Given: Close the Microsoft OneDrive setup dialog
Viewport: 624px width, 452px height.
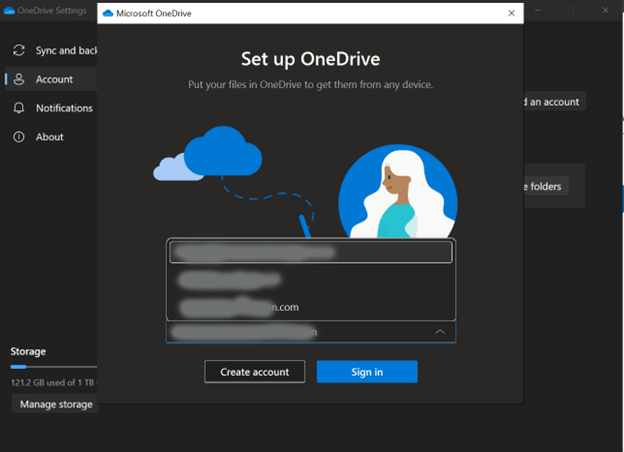Looking at the screenshot, I should point(511,13).
